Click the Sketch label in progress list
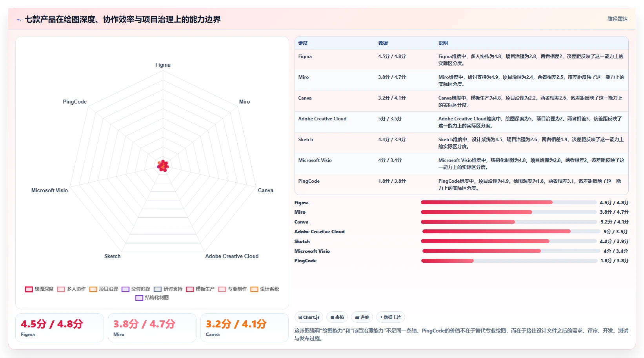The width and height of the screenshot is (644, 358). tap(302, 242)
